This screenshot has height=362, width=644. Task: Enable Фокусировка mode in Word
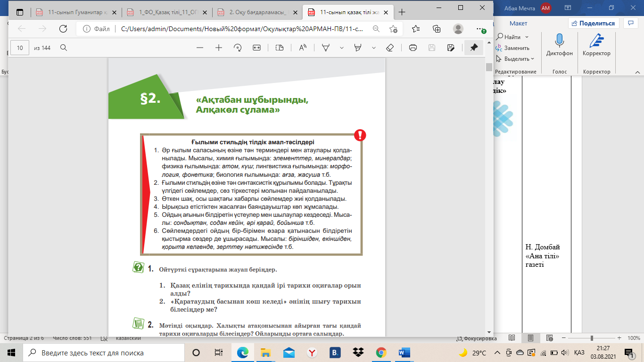(477, 338)
